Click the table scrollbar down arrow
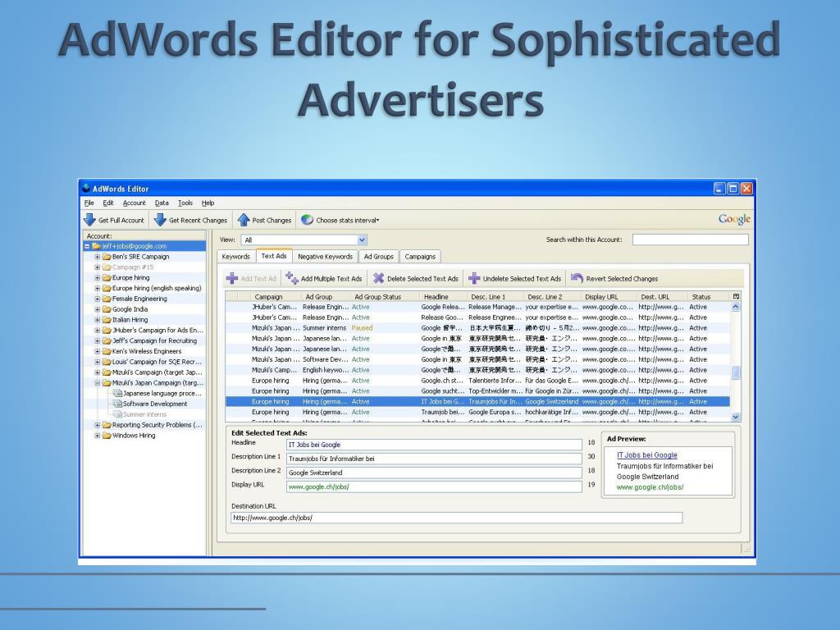The height and width of the screenshot is (630, 840). click(736, 417)
